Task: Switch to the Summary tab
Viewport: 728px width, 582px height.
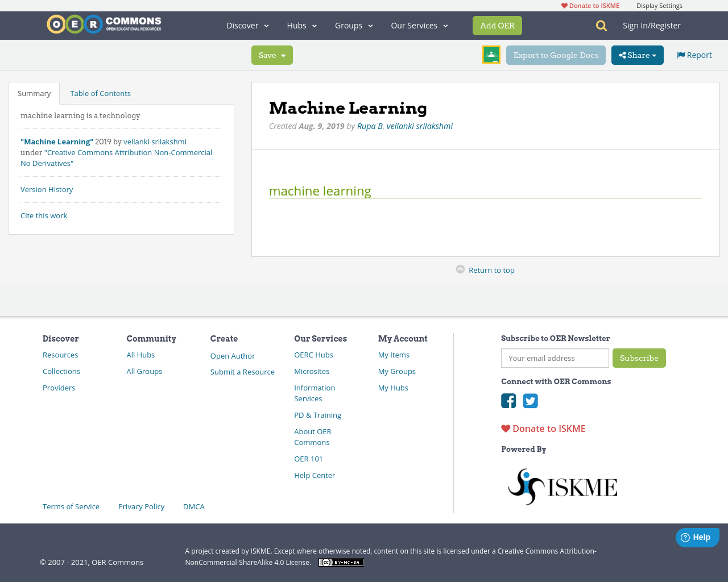Action: pos(34,93)
